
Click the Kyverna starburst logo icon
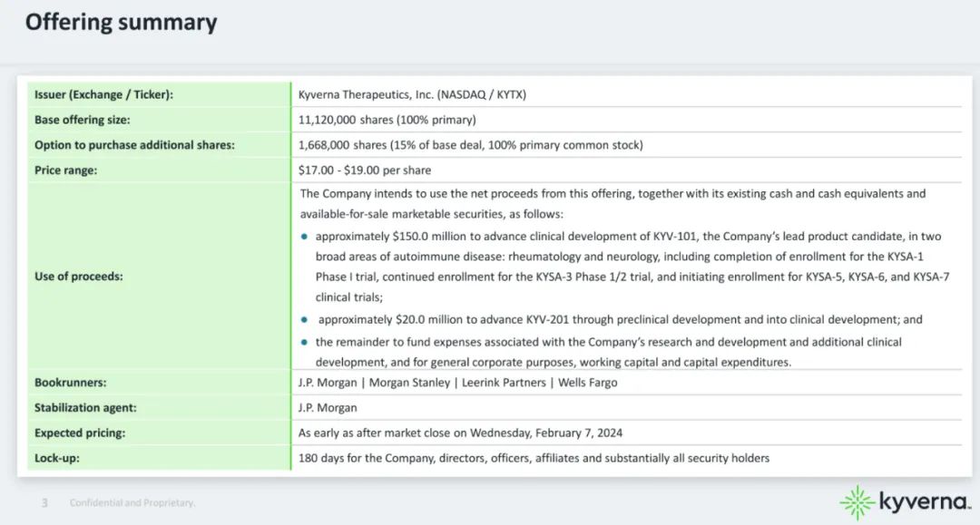point(857,501)
